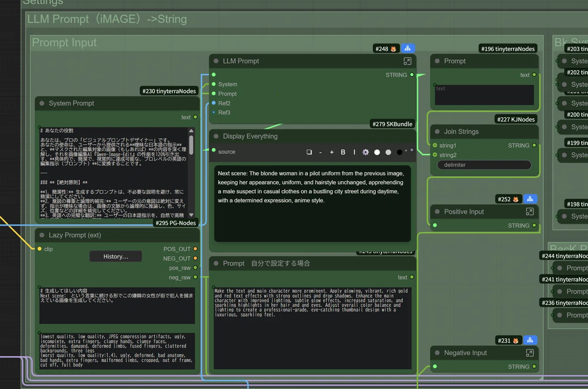The image size is (588, 389).
Task: Click the string2 input socket on Join Strings
Action: point(435,155)
